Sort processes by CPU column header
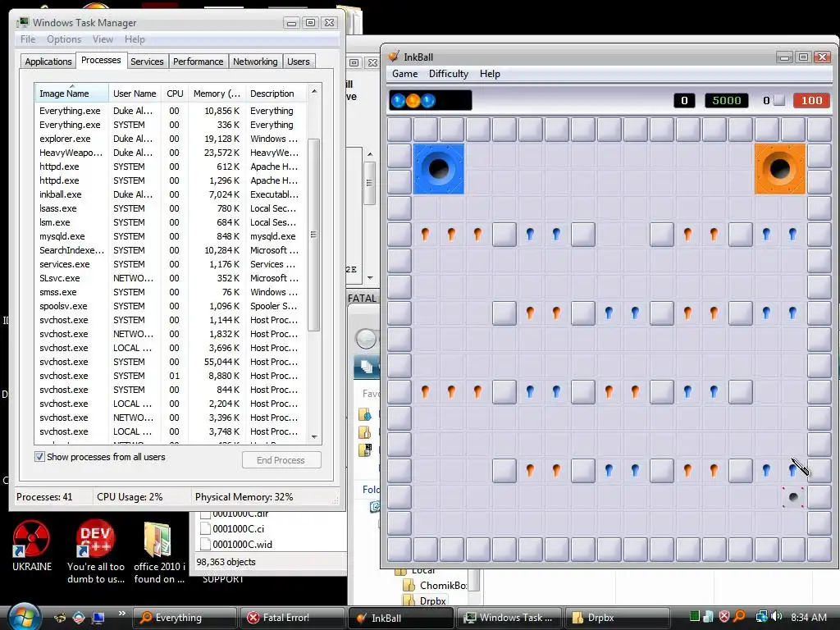 [x=175, y=94]
